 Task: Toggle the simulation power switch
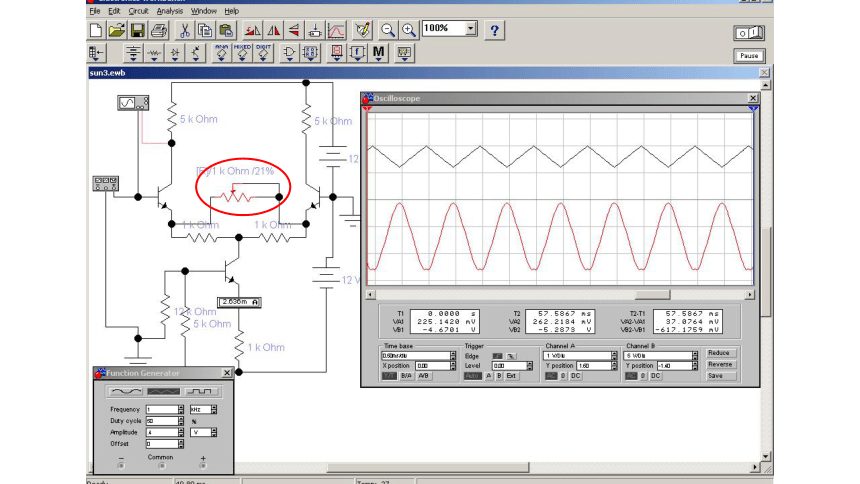[x=749, y=33]
